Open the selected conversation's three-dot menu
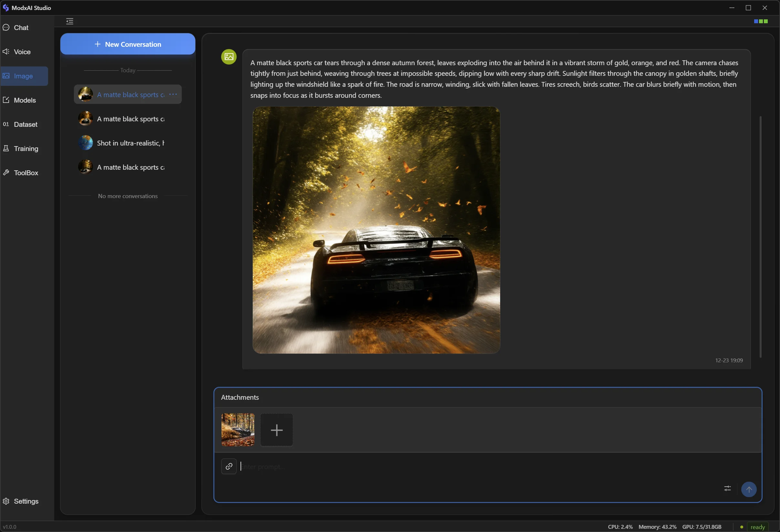This screenshot has height=532, width=780. pyautogui.click(x=173, y=94)
